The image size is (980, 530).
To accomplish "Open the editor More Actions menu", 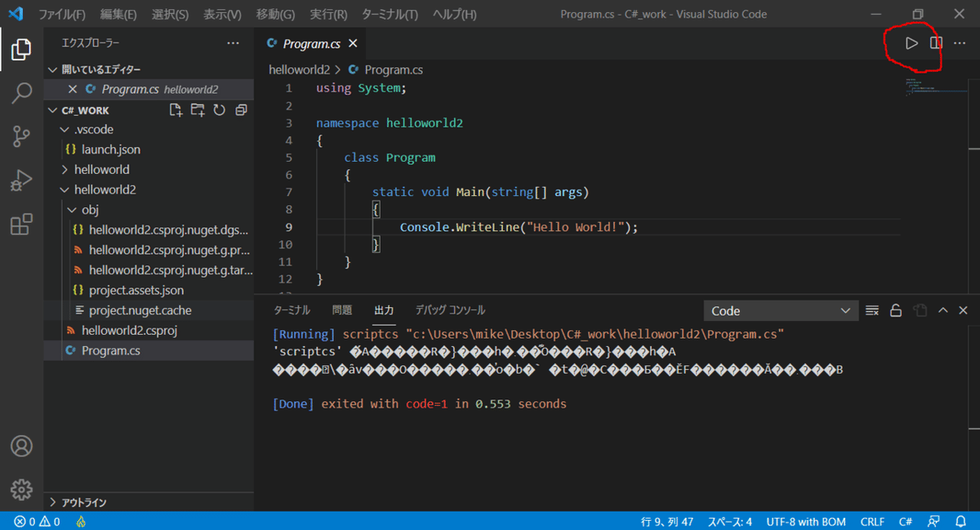I will (x=960, y=43).
